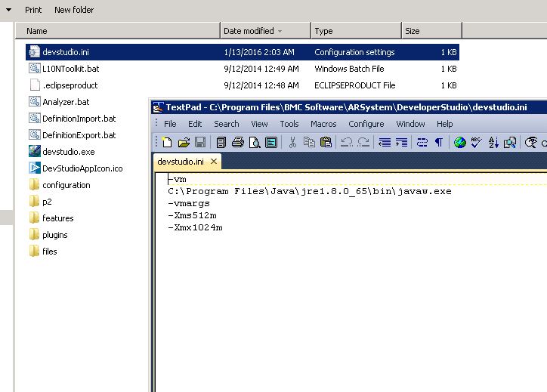Click the New folder button
Image resolution: width=547 pixels, height=392 pixels.
[74, 10]
